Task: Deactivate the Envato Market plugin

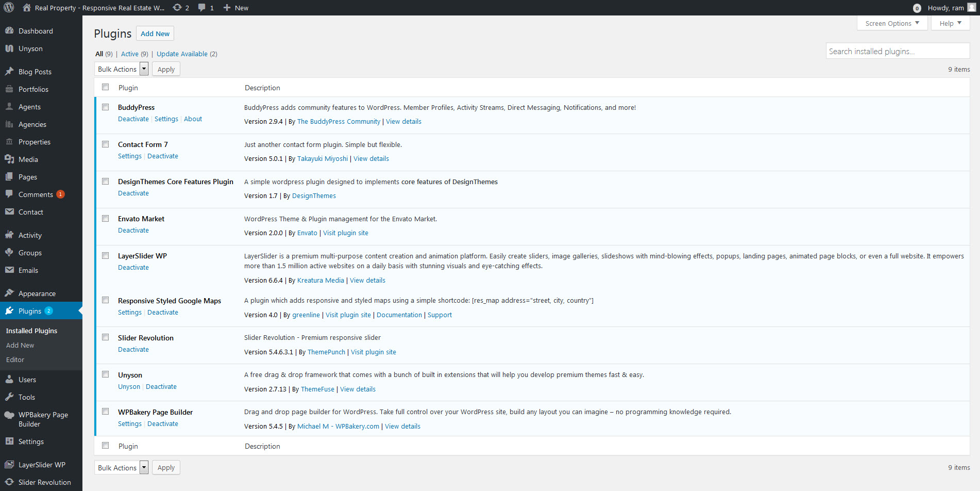Action: [133, 231]
